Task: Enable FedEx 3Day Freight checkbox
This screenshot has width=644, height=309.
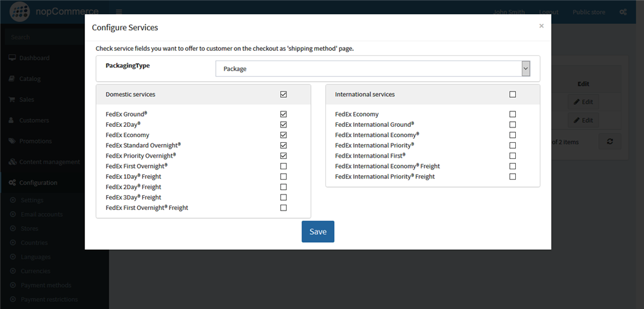Action: (x=283, y=198)
